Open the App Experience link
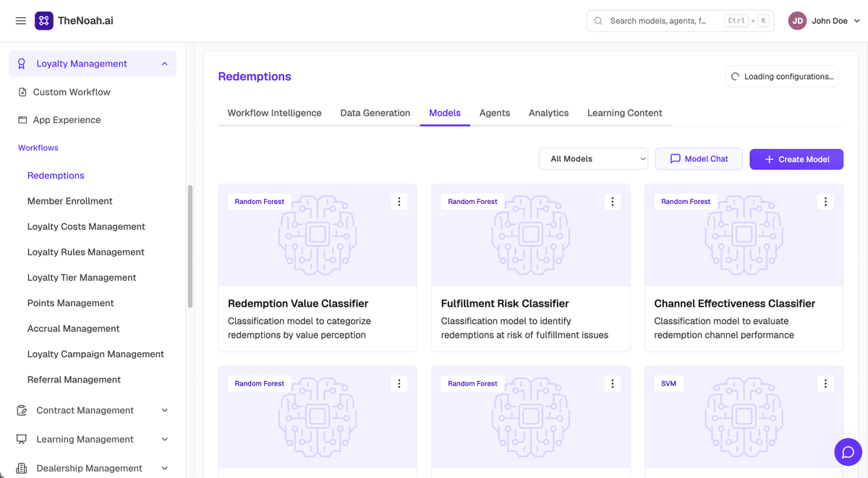Screen dimensions: 868x478 (x=67, y=120)
